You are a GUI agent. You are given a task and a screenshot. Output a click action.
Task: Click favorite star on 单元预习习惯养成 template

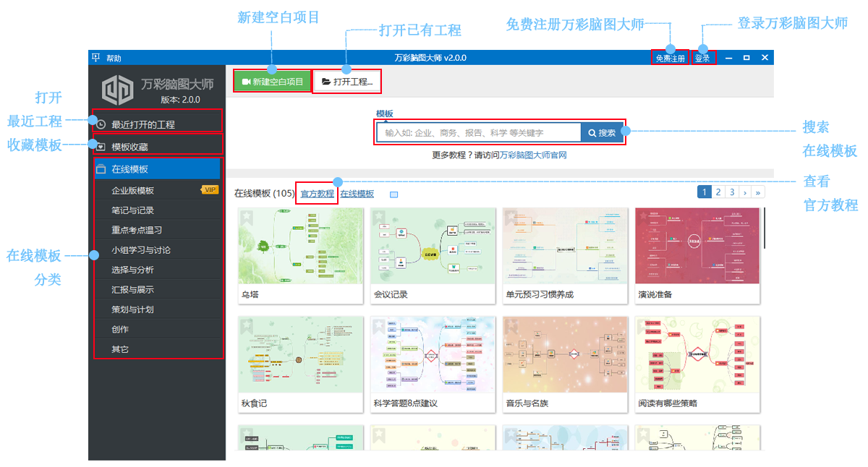[512, 217]
